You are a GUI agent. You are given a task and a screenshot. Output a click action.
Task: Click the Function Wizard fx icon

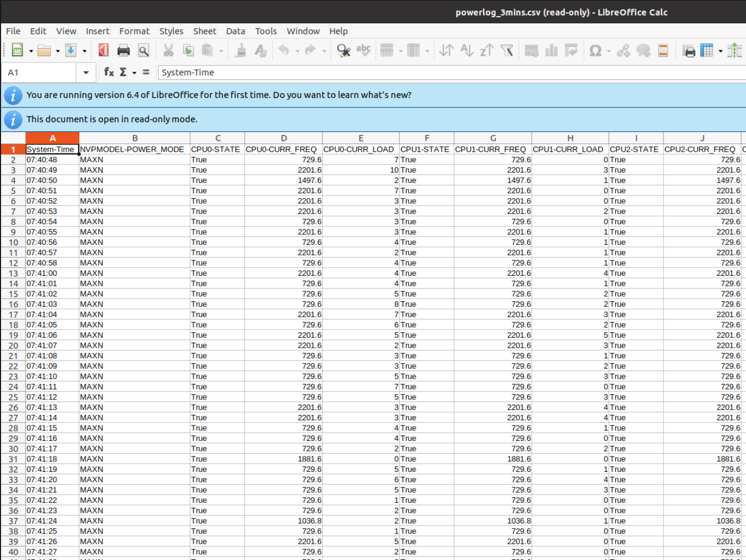(x=109, y=72)
